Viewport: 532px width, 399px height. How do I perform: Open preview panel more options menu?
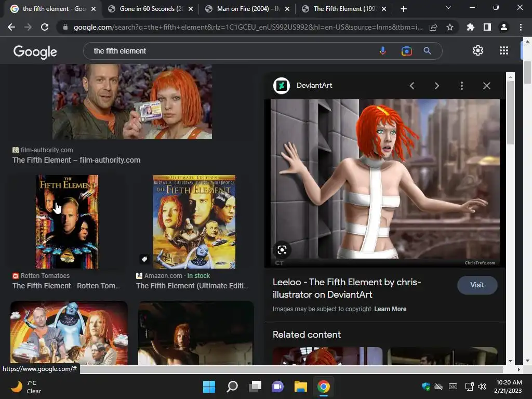tap(461, 86)
